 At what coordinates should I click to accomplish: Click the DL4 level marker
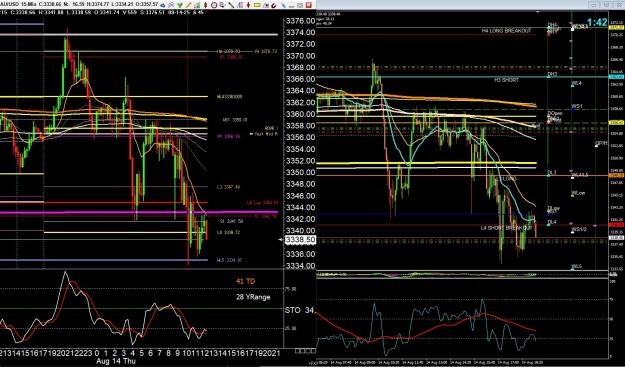(x=552, y=222)
